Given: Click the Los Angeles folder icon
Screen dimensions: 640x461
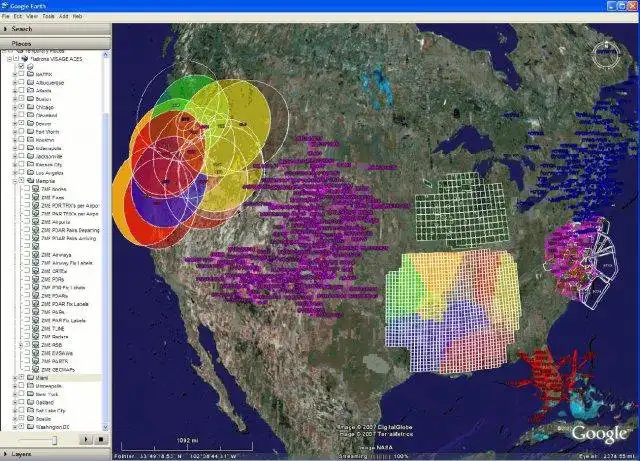Looking at the screenshot, I should pyautogui.click(x=31, y=172).
